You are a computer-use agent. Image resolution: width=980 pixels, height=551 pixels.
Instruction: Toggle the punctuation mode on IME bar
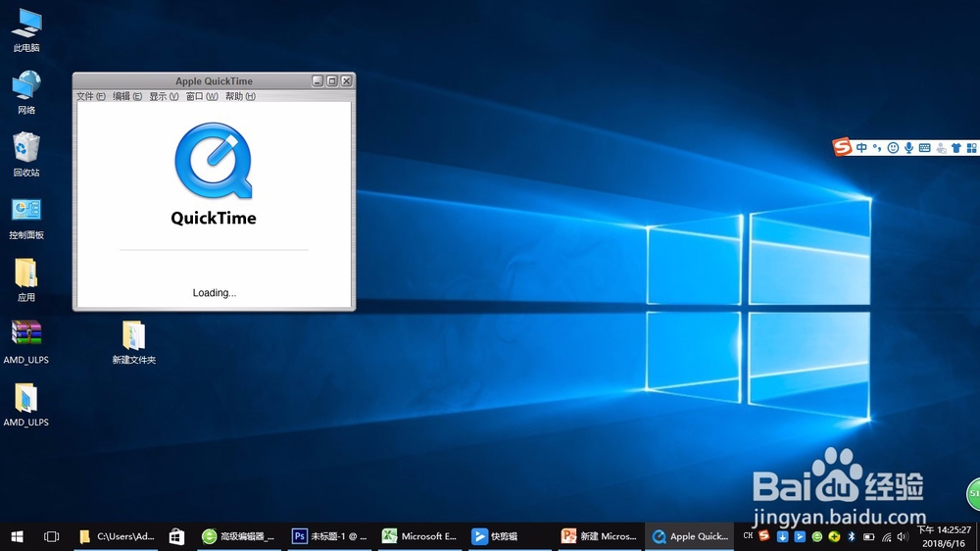(877, 148)
